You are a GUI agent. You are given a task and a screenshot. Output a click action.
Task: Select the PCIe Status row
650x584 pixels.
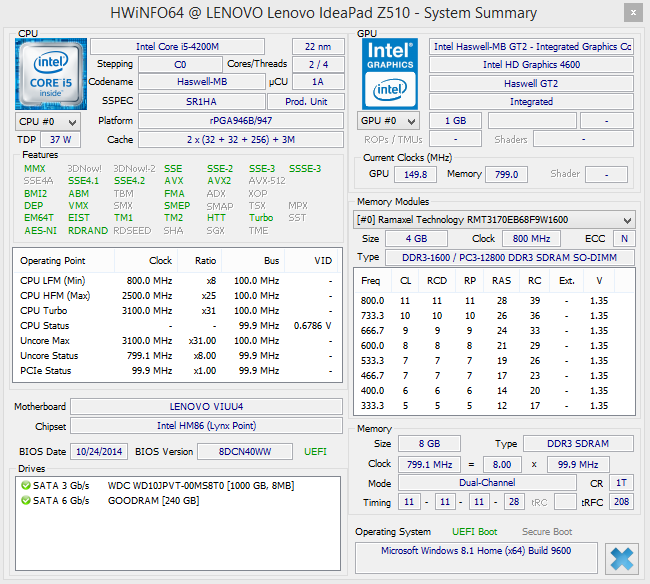click(177, 371)
